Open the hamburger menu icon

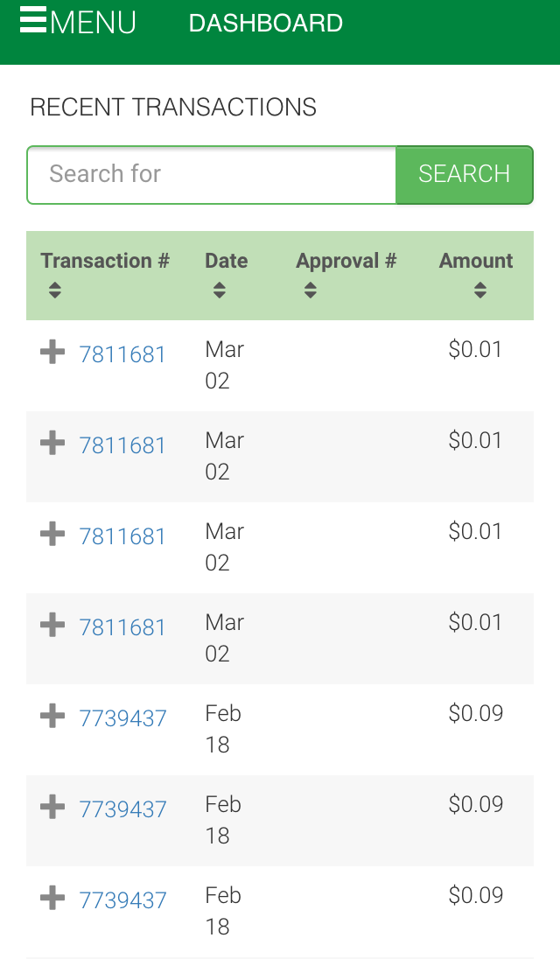pyautogui.click(x=33, y=21)
